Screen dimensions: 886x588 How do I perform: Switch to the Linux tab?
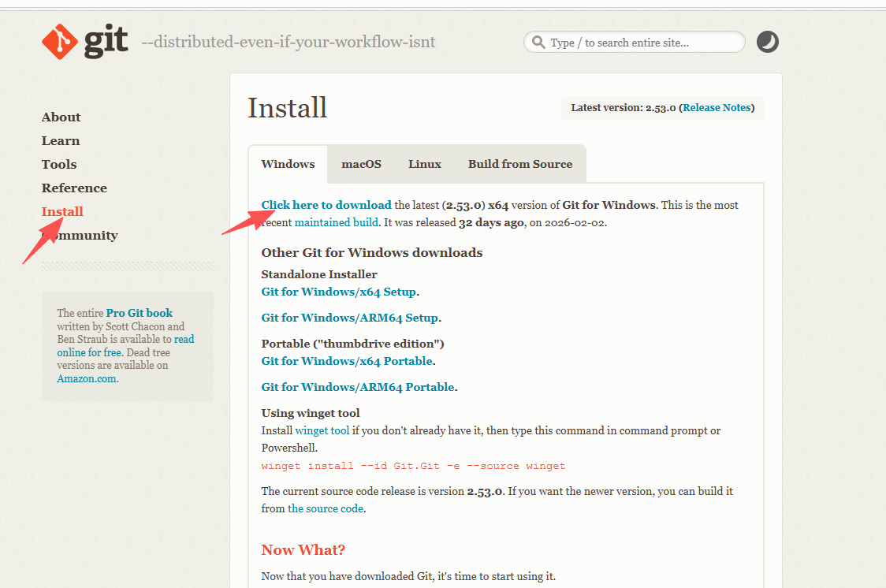pos(425,164)
